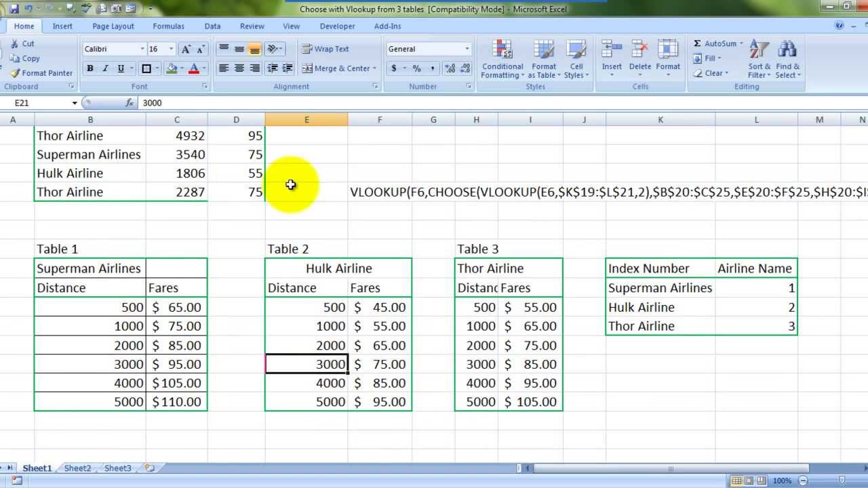Open Cell Styles gallery

[576, 60]
